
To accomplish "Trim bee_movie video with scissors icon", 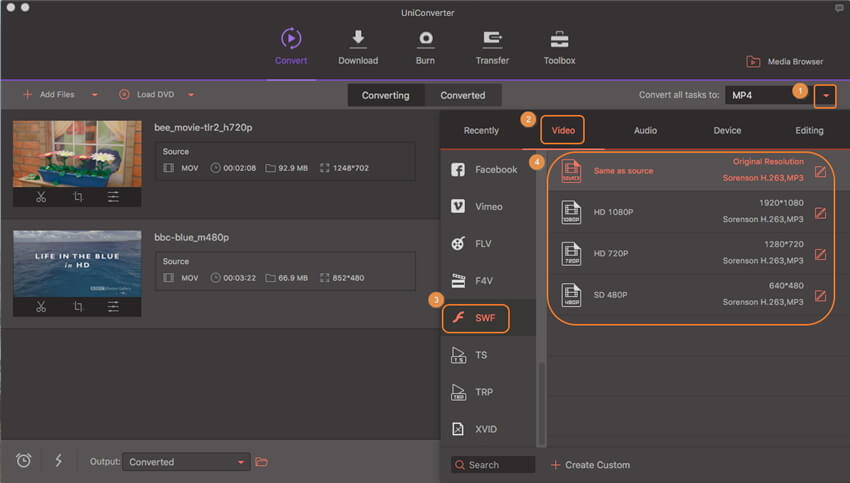I will click(41, 197).
